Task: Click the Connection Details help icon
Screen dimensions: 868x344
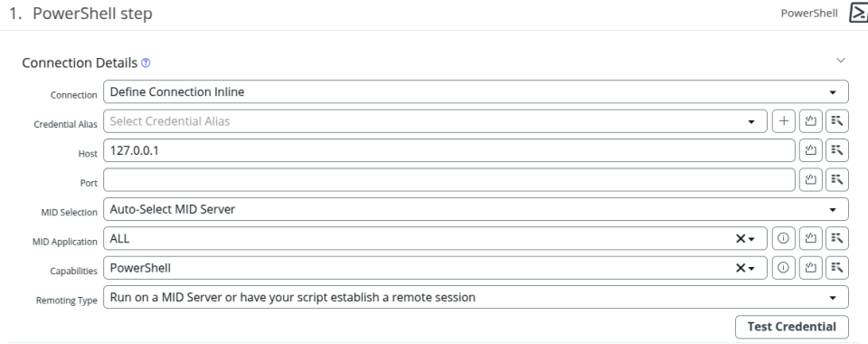Action: [146, 63]
